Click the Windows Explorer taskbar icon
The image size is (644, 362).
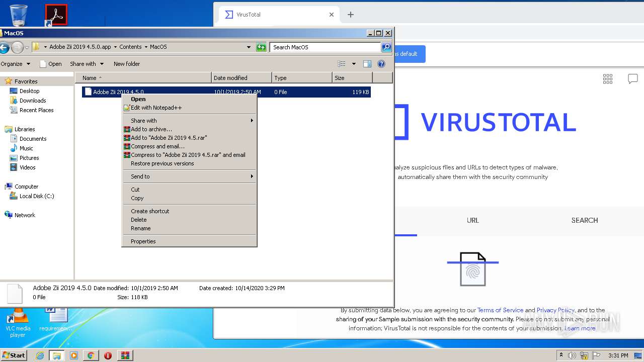pyautogui.click(x=57, y=355)
